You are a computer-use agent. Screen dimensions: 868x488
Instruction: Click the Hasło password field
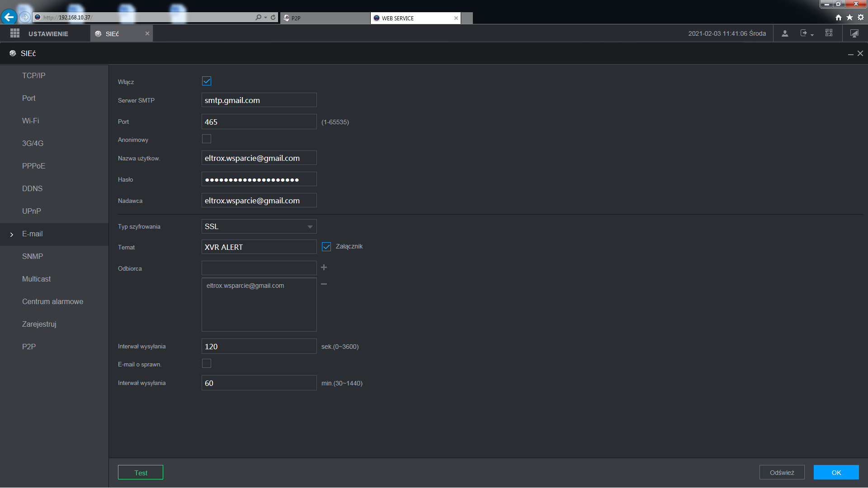[259, 179]
